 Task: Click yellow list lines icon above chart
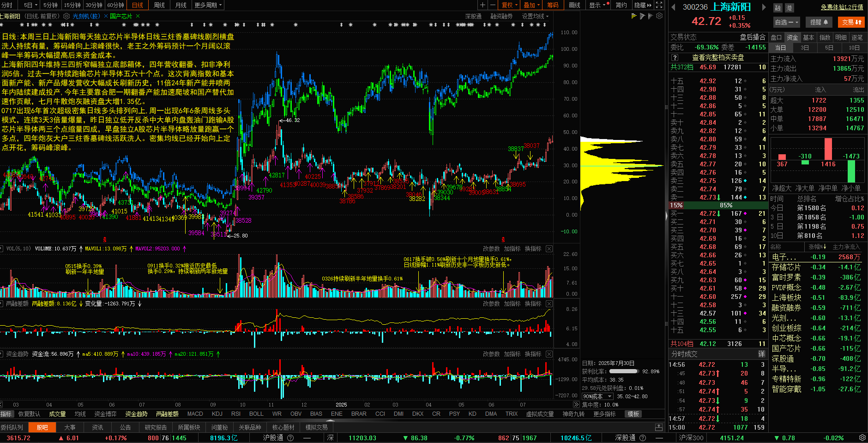(634, 16)
